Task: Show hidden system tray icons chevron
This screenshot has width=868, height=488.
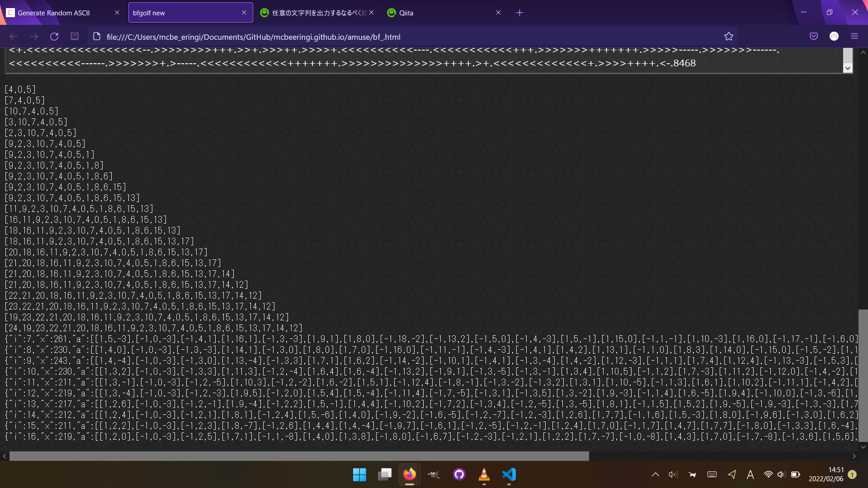Action: (655, 474)
